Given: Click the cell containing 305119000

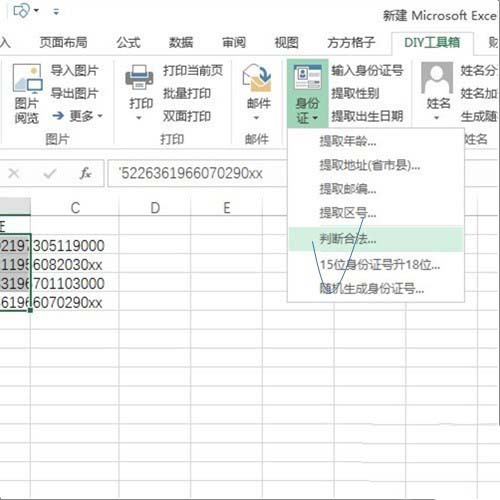Looking at the screenshot, I should tap(75, 246).
